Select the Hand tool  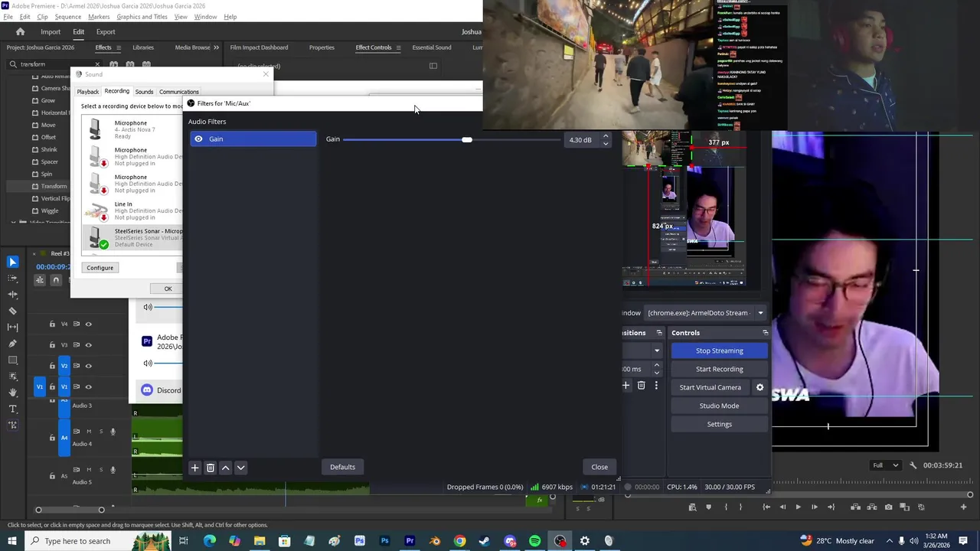coord(12,393)
